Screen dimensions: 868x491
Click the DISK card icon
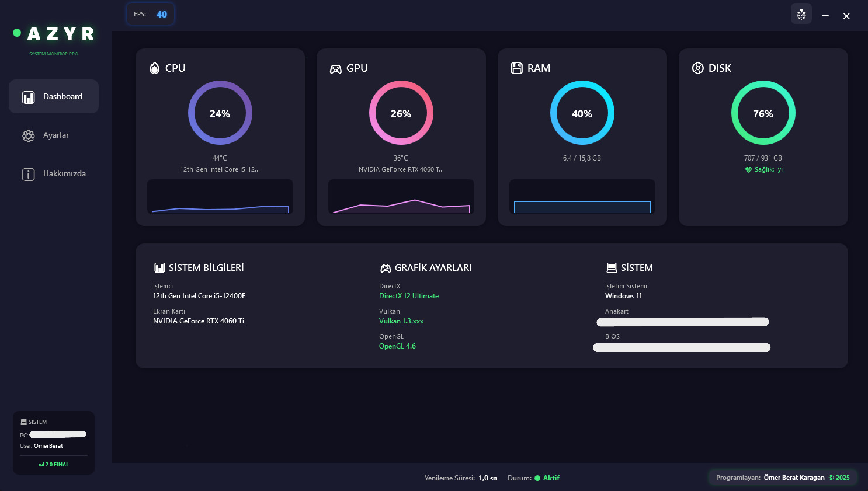[x=697, y=68]
